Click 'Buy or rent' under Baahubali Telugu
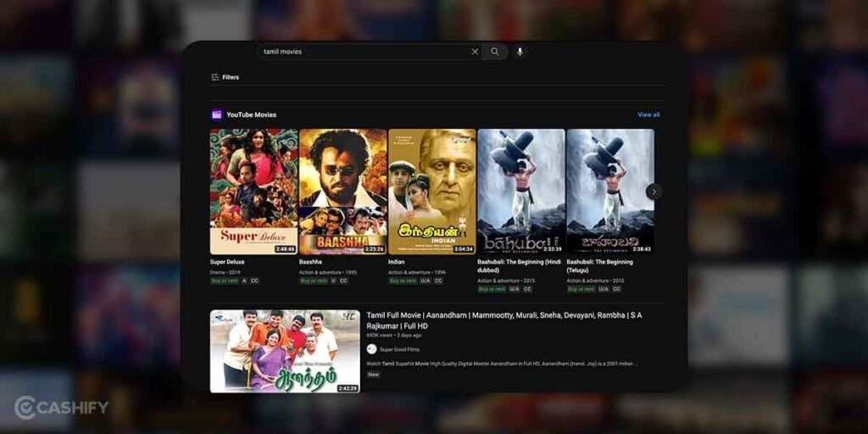868x434 pixels. [581, 289]
